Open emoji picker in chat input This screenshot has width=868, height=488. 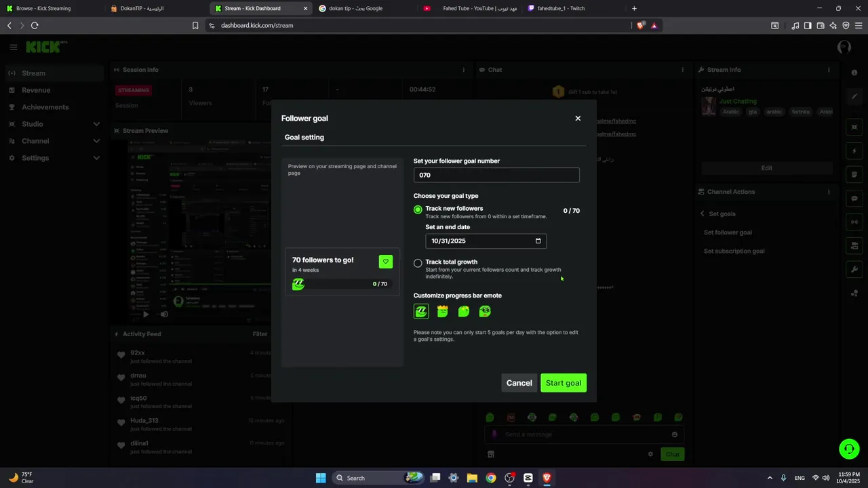point(675,434)
